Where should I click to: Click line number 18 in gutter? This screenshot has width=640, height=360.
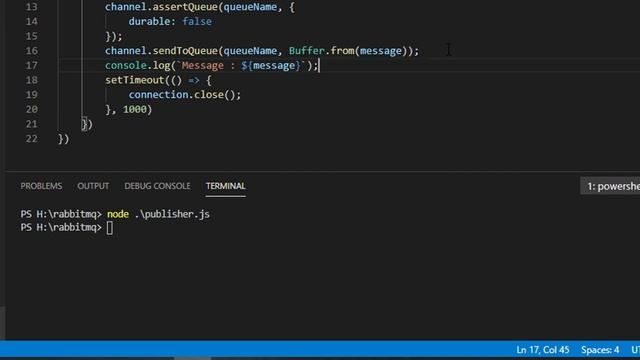[31, 80]
